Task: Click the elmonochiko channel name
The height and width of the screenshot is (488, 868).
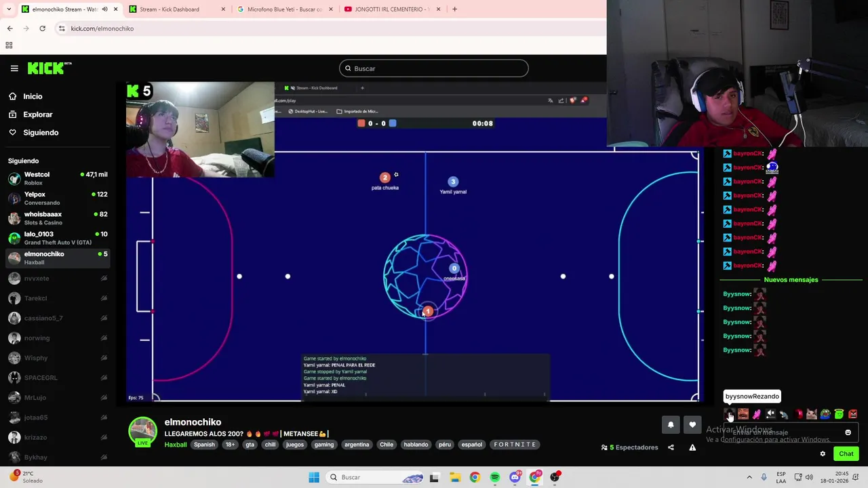Action: coord(193,422)
